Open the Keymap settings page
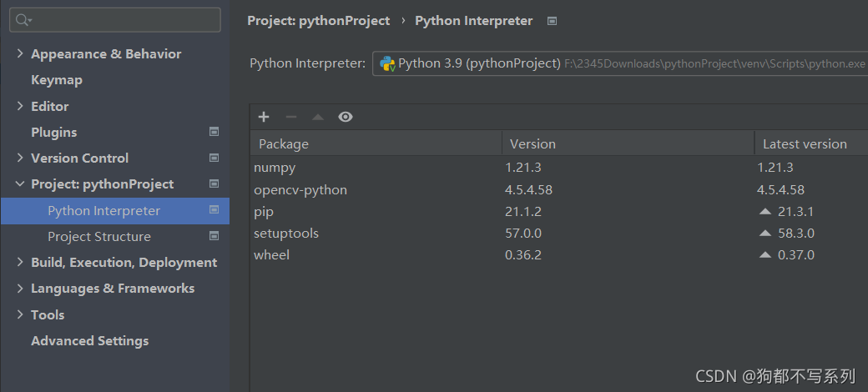Image resolution: width=868 pixels, height=392 pixels. point(57,80)
